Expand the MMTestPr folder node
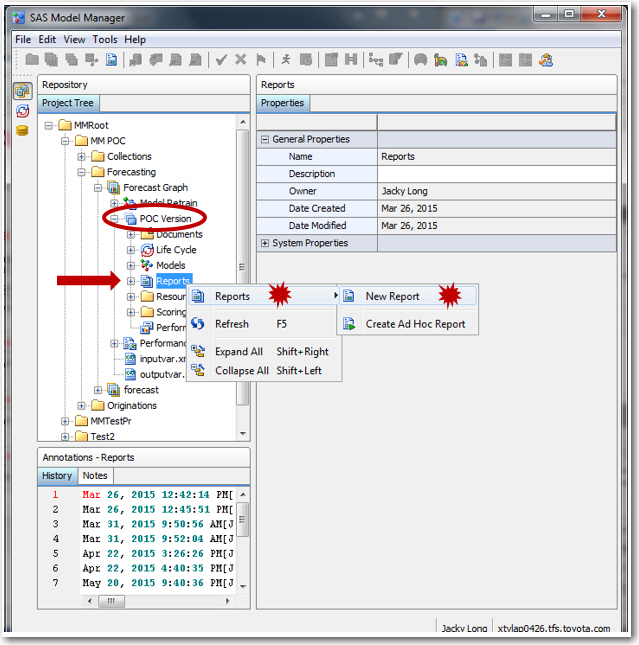This screenshot has width=639, height=645. click(x=65, y=421)
